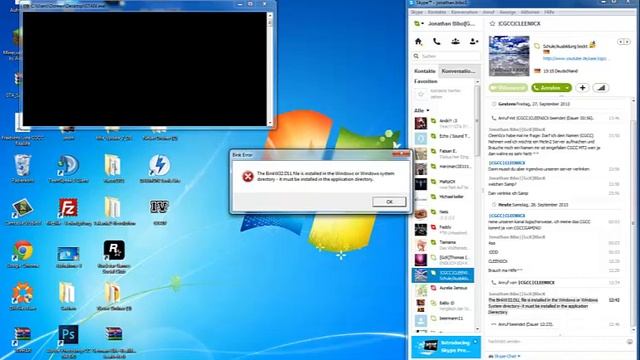The image size is (640, 360).
Task: Click the console window vertical scrollbar
Action: (x=270, y=69)
